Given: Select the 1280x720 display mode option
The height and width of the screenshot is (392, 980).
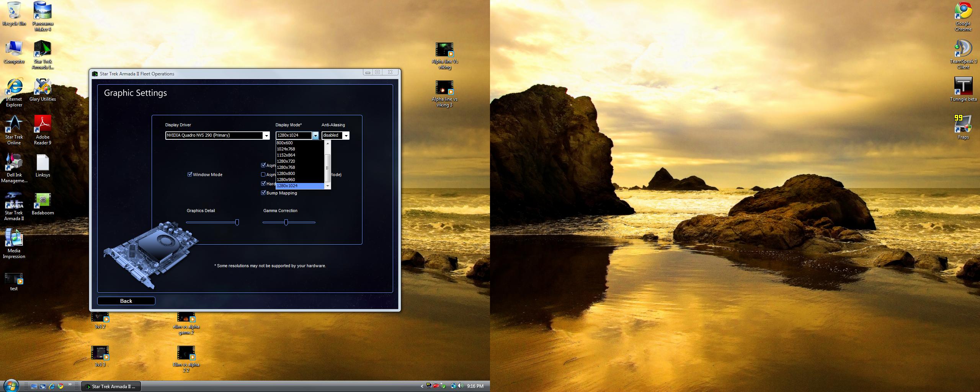Looking at the screenshot, I should click(286, 161).
